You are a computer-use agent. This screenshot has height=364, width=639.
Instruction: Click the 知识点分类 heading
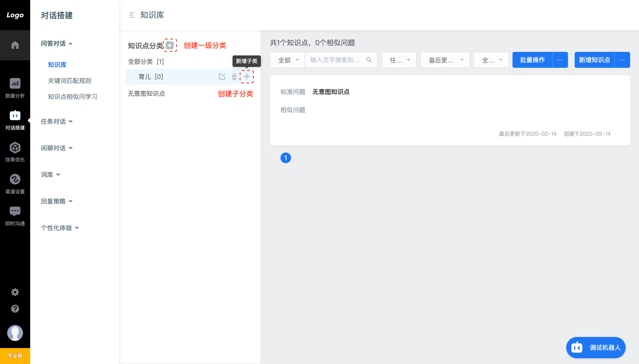pyautogui.click(x=146, y=46)
